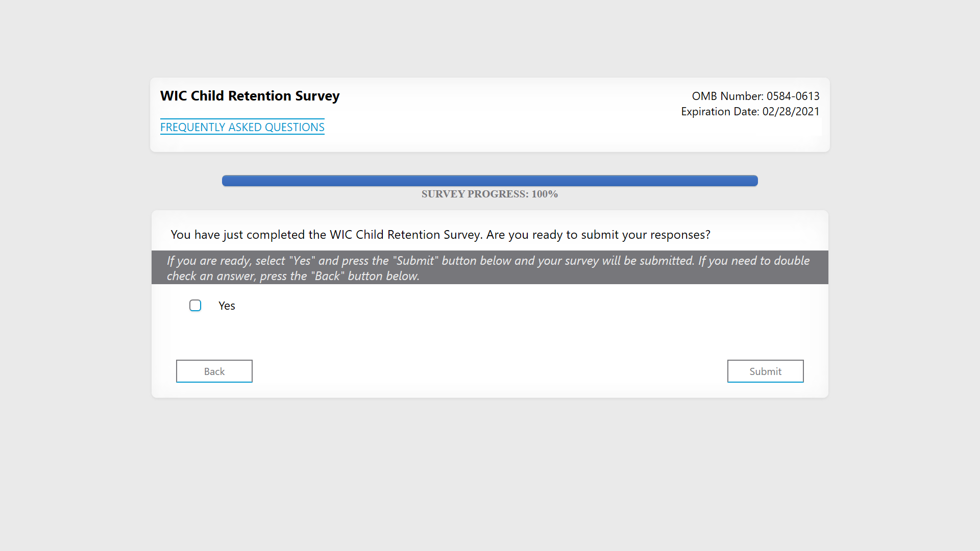Click the 02/28/2021 expiration date value
Viewport: 980px width, 551px height.
(791, 111)
